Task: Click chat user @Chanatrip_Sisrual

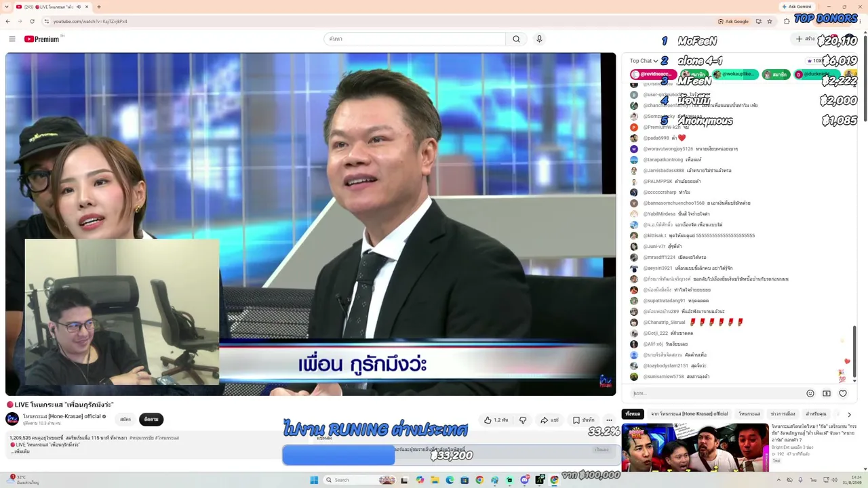Action: tap(664, 323)
